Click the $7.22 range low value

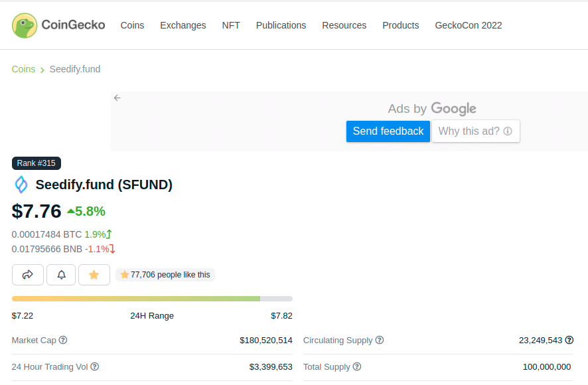click(x=23, y=315)
